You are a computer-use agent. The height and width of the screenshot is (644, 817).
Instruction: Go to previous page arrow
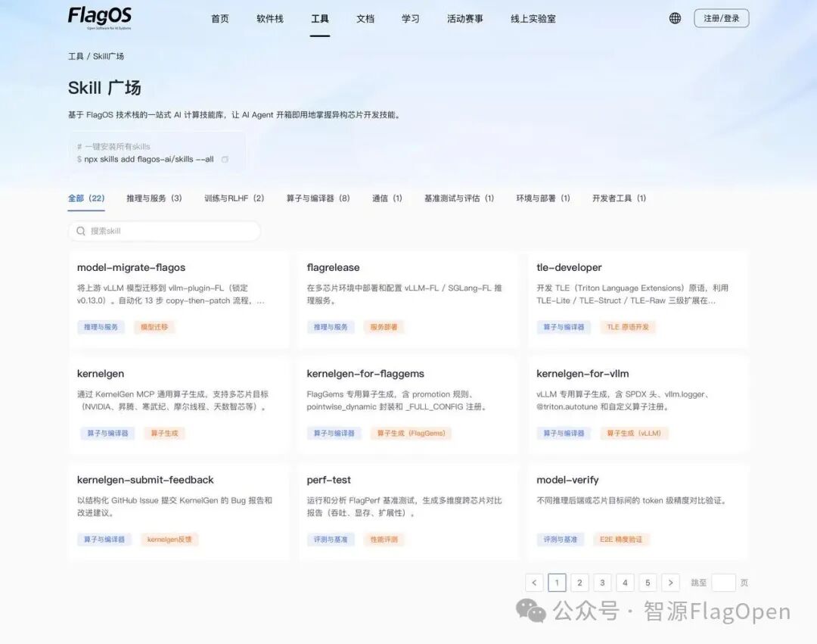tap(534, 583)
